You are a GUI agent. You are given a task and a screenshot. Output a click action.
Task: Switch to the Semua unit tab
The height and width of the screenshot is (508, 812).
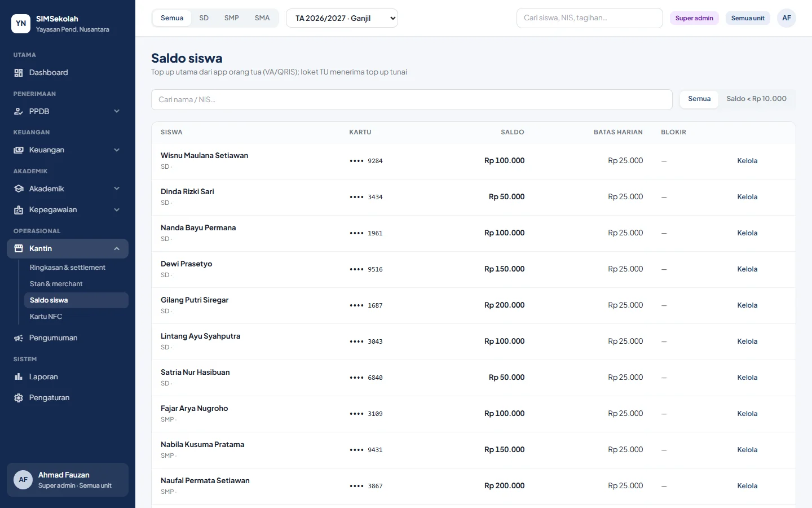[172, 18]
